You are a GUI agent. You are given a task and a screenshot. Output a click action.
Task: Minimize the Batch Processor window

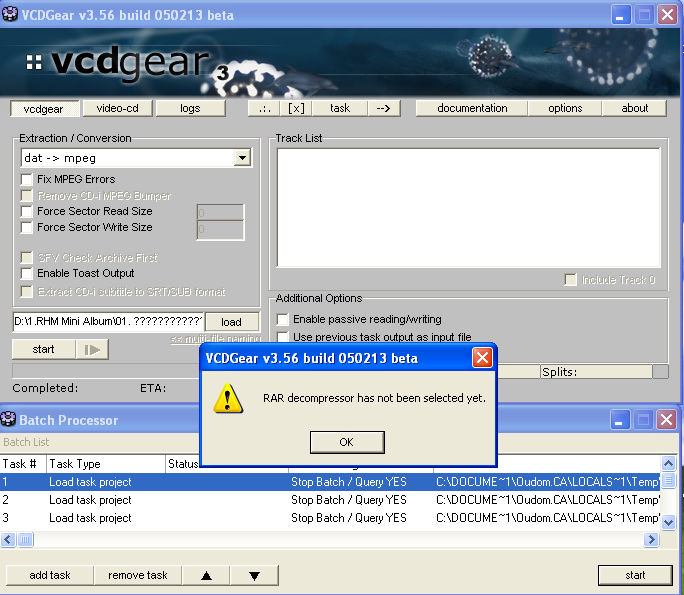click(x=619, y=420)
